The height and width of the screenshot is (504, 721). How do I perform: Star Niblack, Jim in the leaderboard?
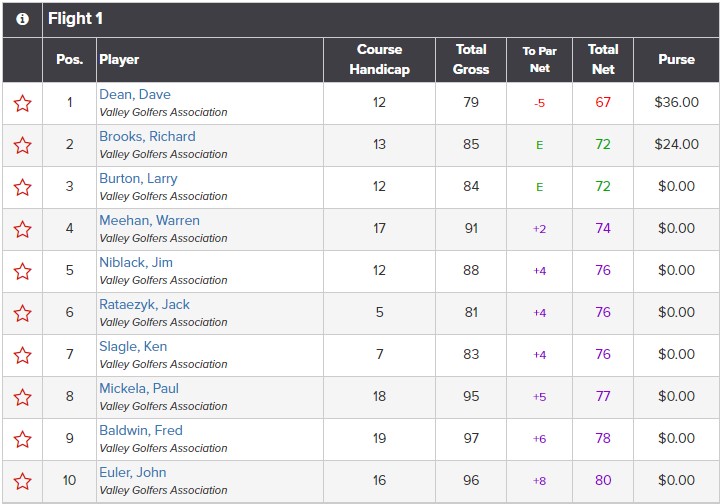[x=22, y=271]
